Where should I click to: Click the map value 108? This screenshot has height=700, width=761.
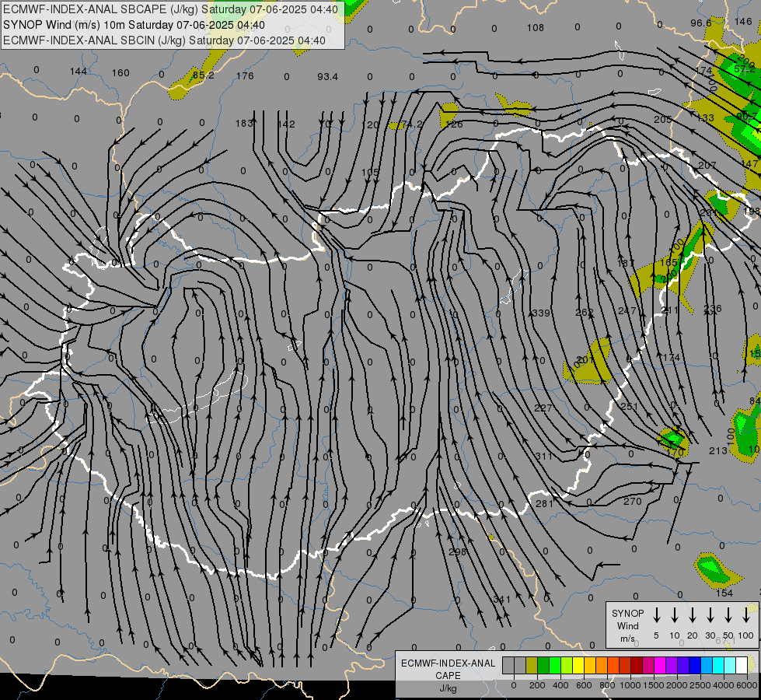(x=536, y=28)
